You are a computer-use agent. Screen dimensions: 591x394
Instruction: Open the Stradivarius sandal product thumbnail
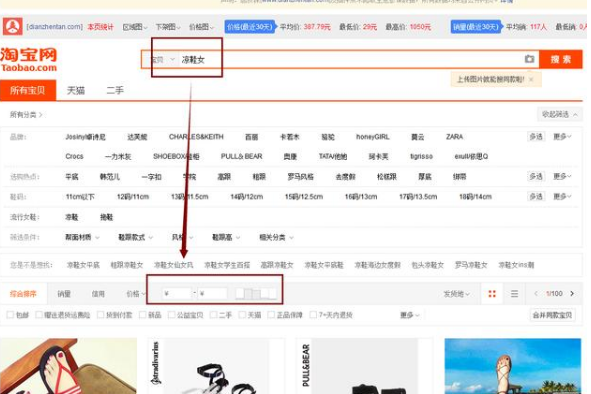pos(216,366)
